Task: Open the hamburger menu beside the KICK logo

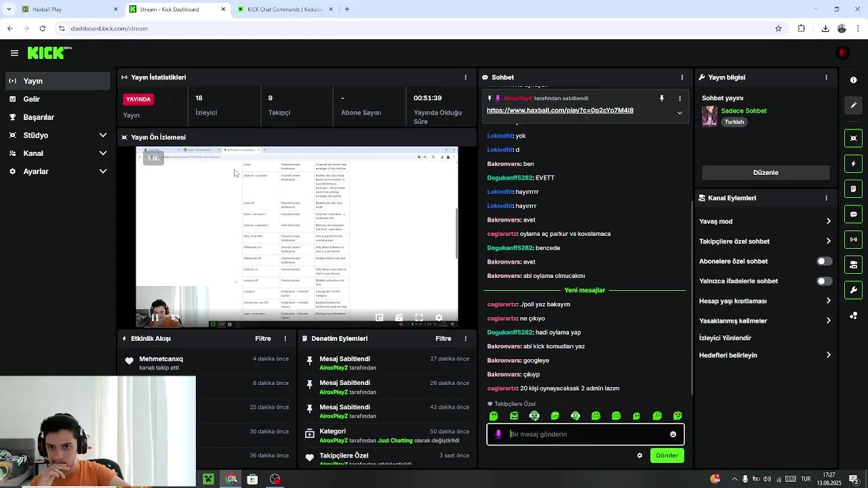Action: 14,53
